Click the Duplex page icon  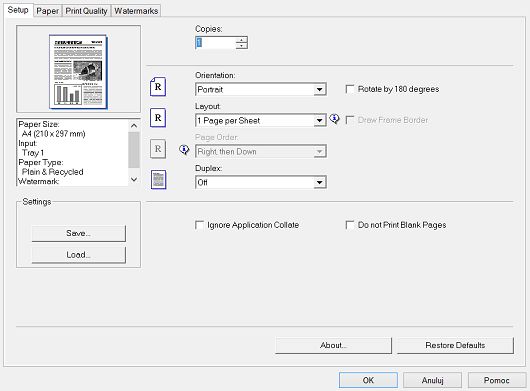click(158, 179)
